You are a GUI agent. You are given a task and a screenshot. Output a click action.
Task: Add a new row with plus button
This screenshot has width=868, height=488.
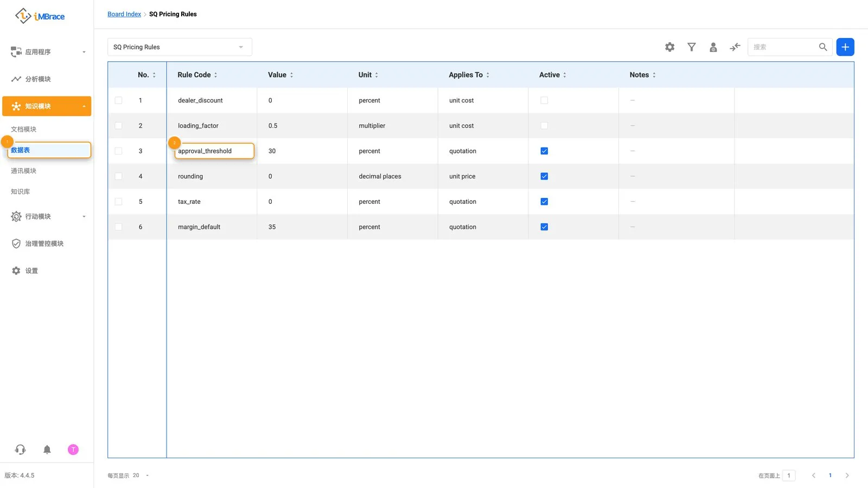coord(845,47)
